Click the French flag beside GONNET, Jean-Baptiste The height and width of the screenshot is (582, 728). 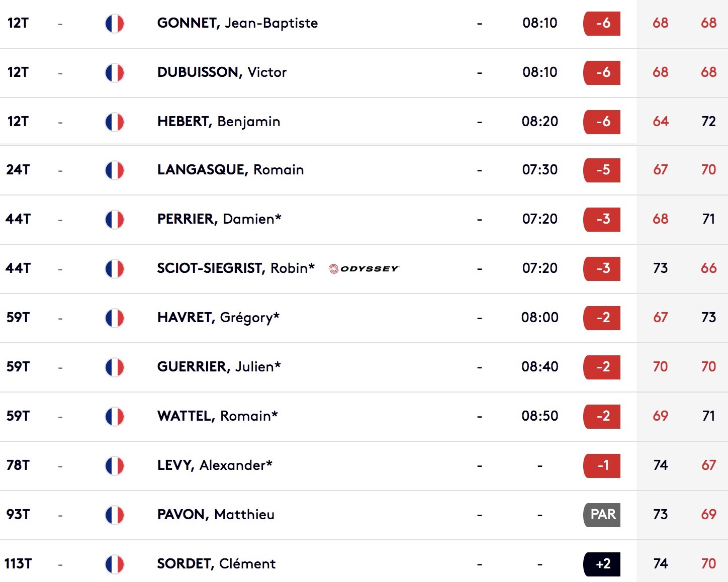coord(115,24)
